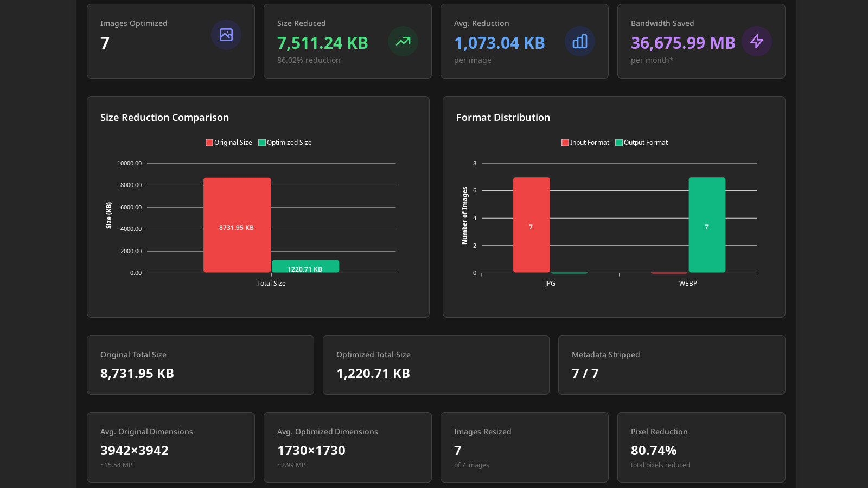
Task: Click the green 1220.71 KB bar
Action: (x=305, y=267)
